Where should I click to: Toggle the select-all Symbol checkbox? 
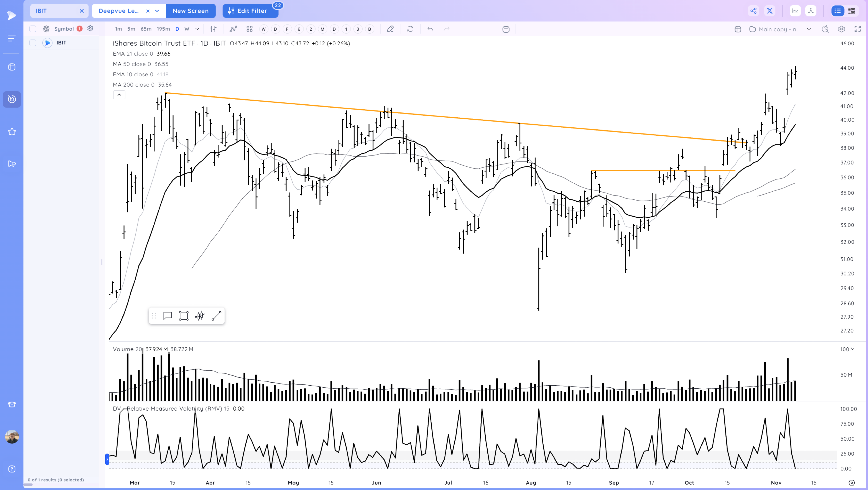point(33,29)
